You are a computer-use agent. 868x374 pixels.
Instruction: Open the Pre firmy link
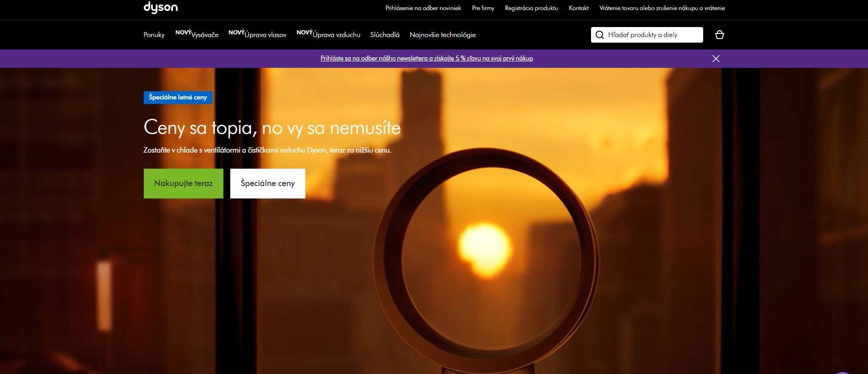click(483, 8)
